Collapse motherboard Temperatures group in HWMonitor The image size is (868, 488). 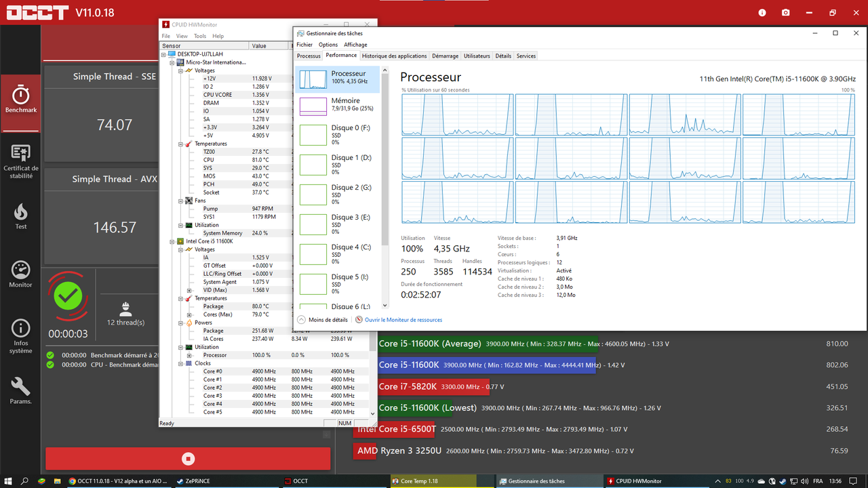pyautogui.click(x=180, y=144)
